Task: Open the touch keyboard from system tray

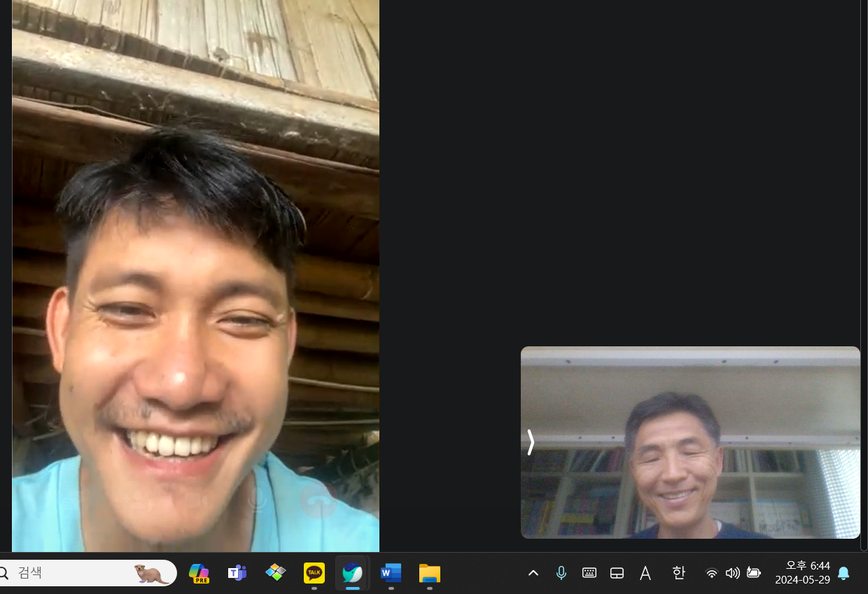Action: [589, 574]
